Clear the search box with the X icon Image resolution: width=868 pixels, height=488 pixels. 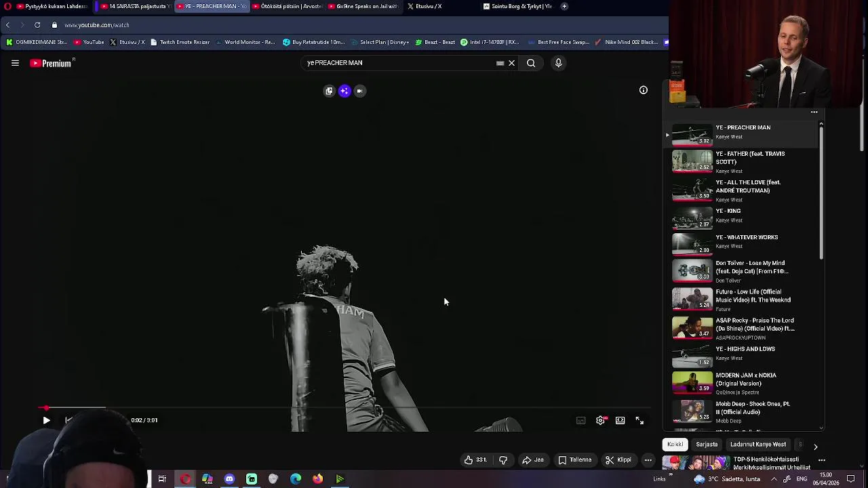(512, 63)
